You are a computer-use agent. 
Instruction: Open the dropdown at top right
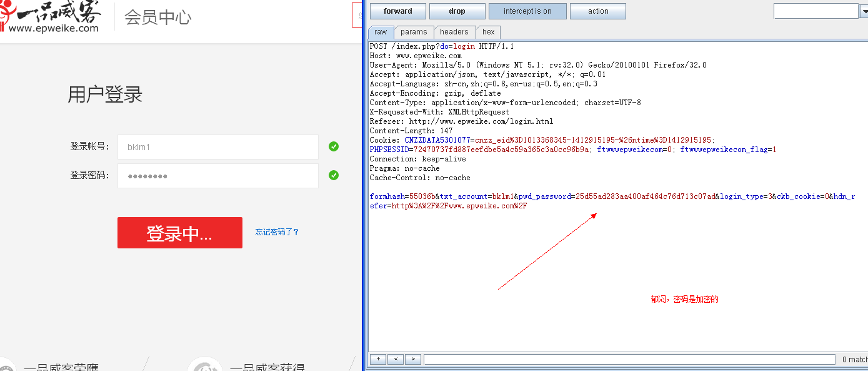coord(864,11)
